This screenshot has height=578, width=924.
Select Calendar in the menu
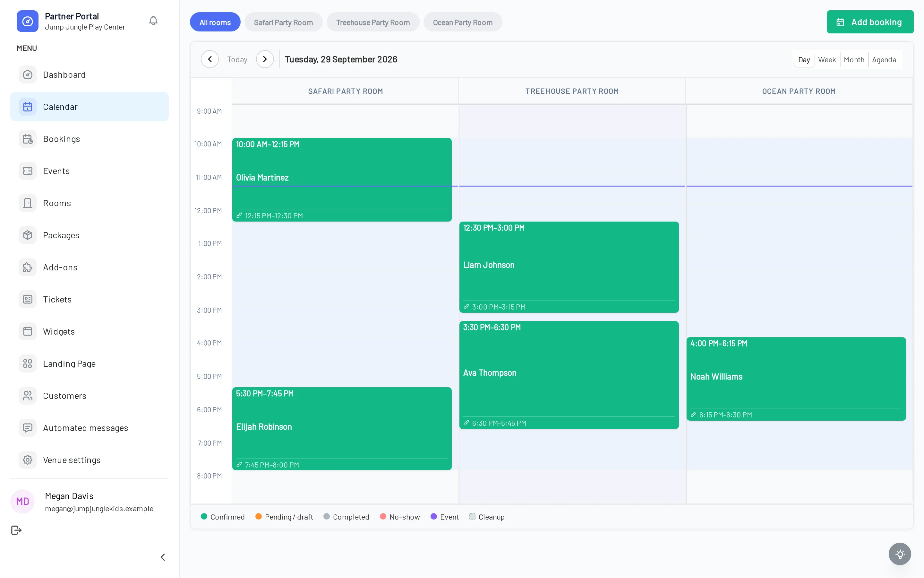(x=89, y=107)
